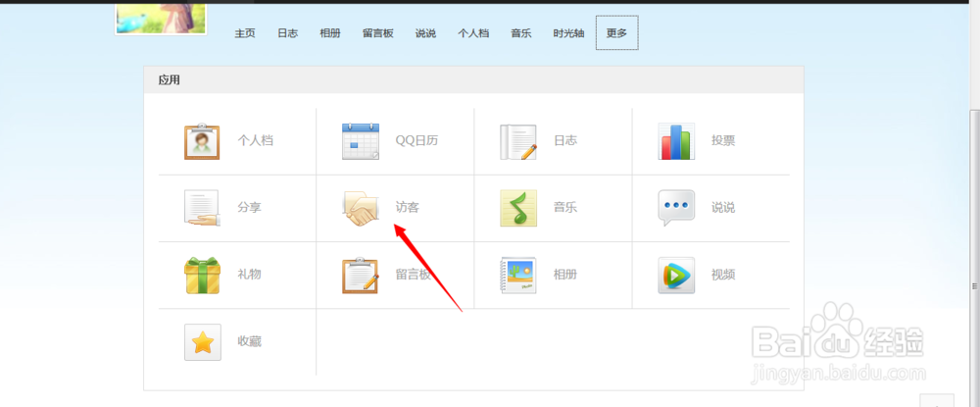Click the 收藏 star icon
The width and height of the screenshot is (980, 407).
coord(203,342)
